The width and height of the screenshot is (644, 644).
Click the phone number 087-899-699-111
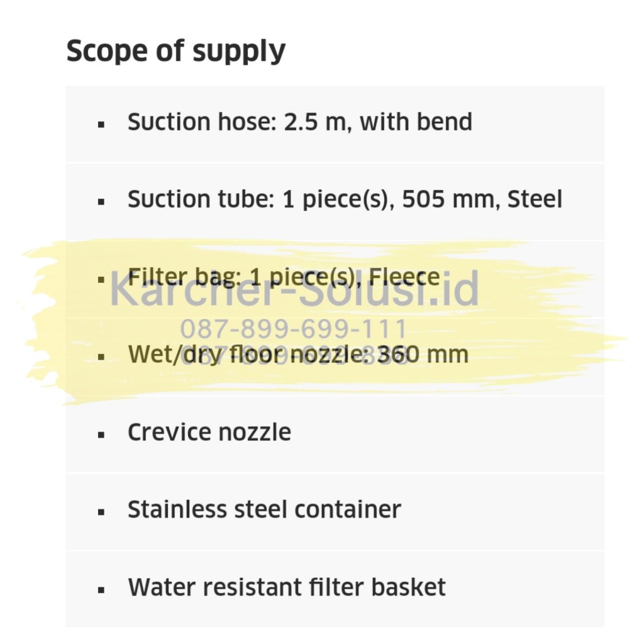pyautogui.click(x=294, y=329)
